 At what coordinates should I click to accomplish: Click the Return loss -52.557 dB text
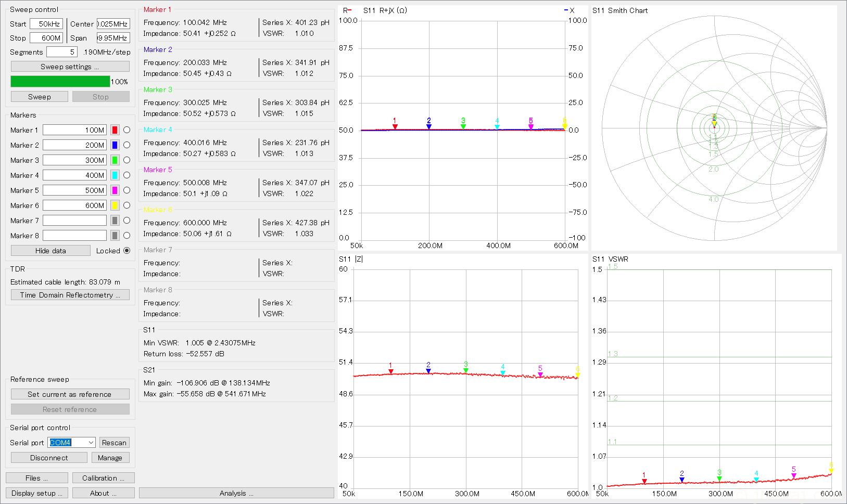(x=184, y=354)
